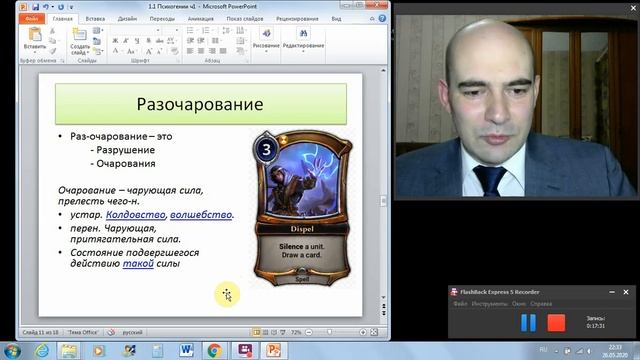Click Zoom Out minus button in status bar
This screenshot has height=360, width=640.
coord(309,332)
